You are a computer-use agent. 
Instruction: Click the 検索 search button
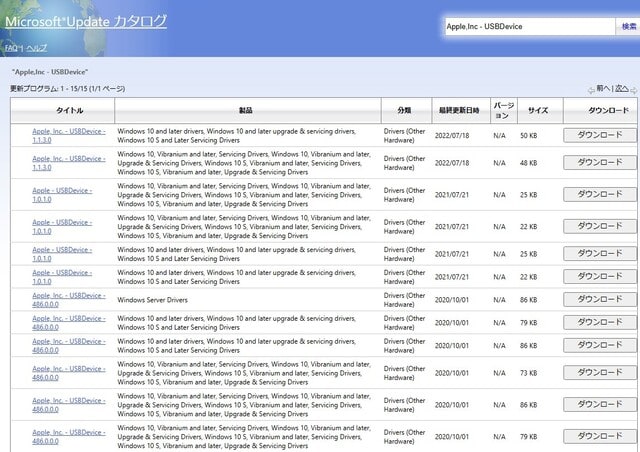pos(629,27)
